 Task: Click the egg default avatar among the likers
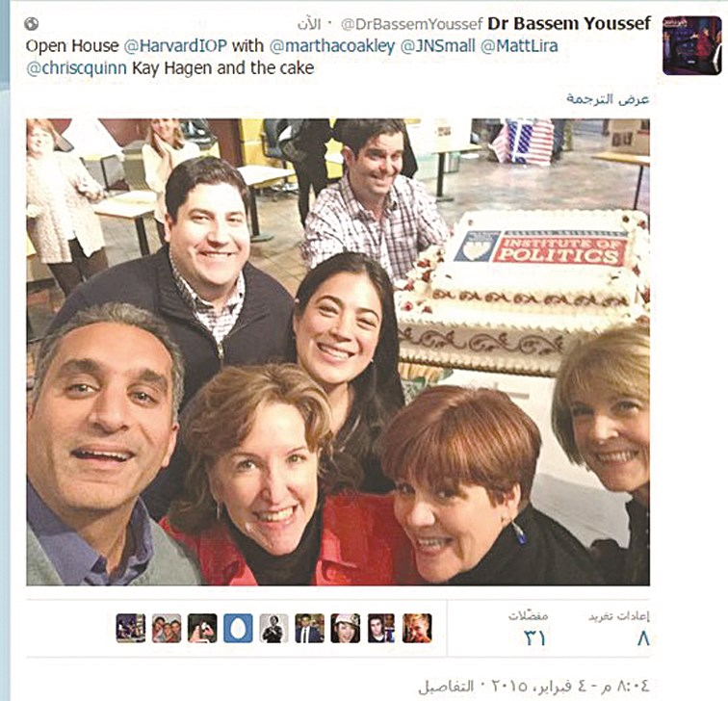tap(238, 628)
